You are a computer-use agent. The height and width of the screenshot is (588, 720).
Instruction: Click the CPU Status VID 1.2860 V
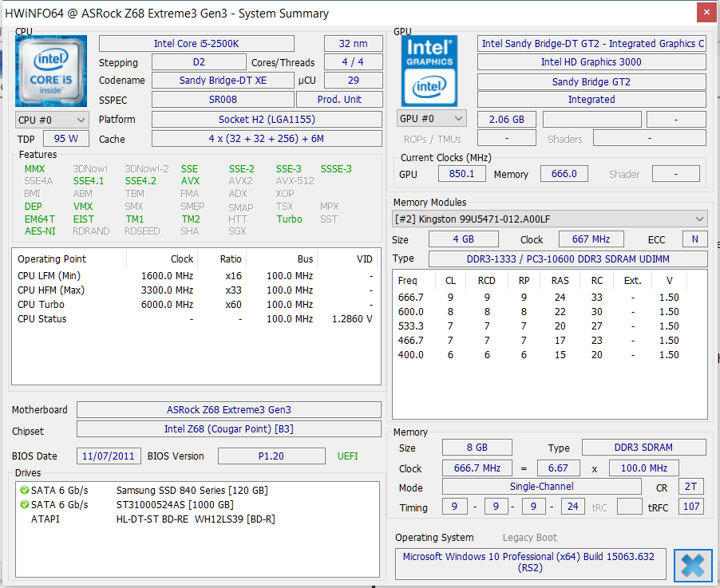tap(352, 319)
